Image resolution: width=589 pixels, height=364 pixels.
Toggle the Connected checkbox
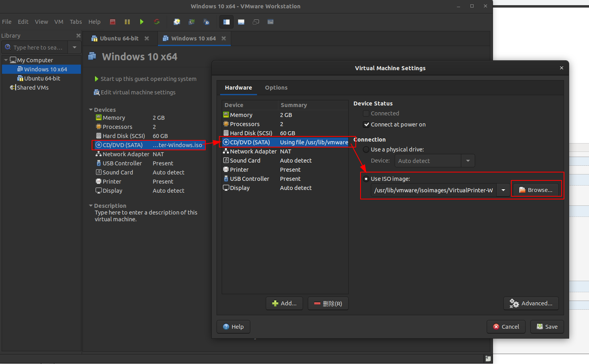366,113
